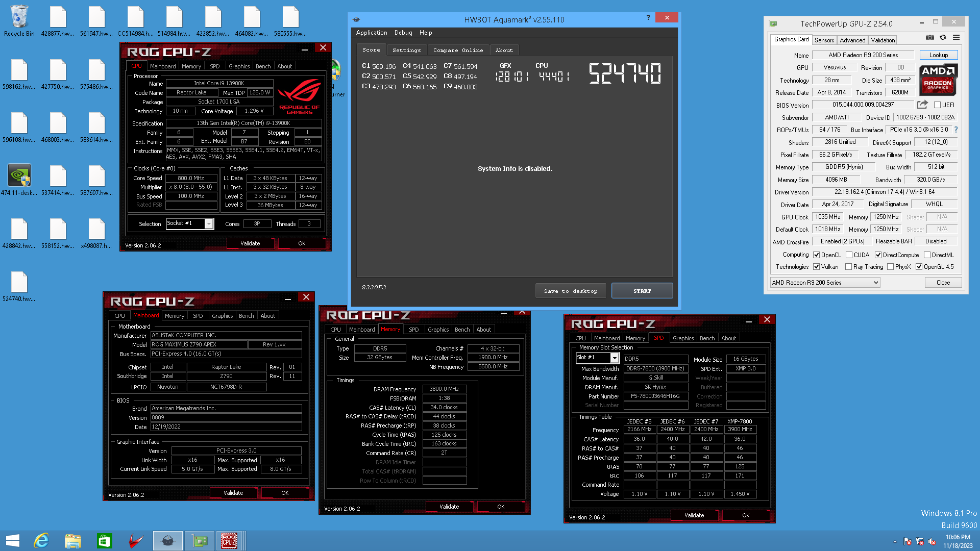This screenshot has height=551, width=980.
Task: Click the Part Number F5-7800J3646H16G field
Action: coord(655,396)
